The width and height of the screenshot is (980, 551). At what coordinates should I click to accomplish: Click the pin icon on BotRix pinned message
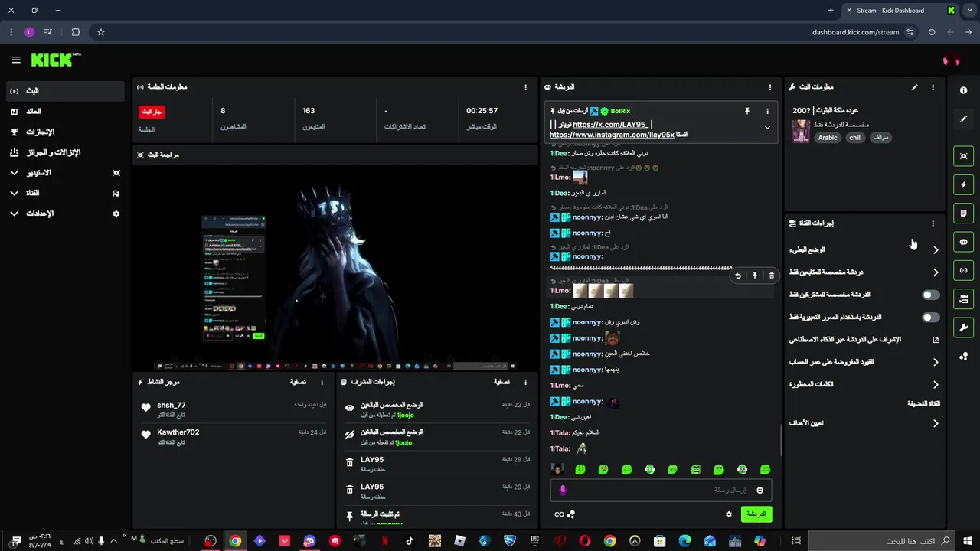click(747, 111)
